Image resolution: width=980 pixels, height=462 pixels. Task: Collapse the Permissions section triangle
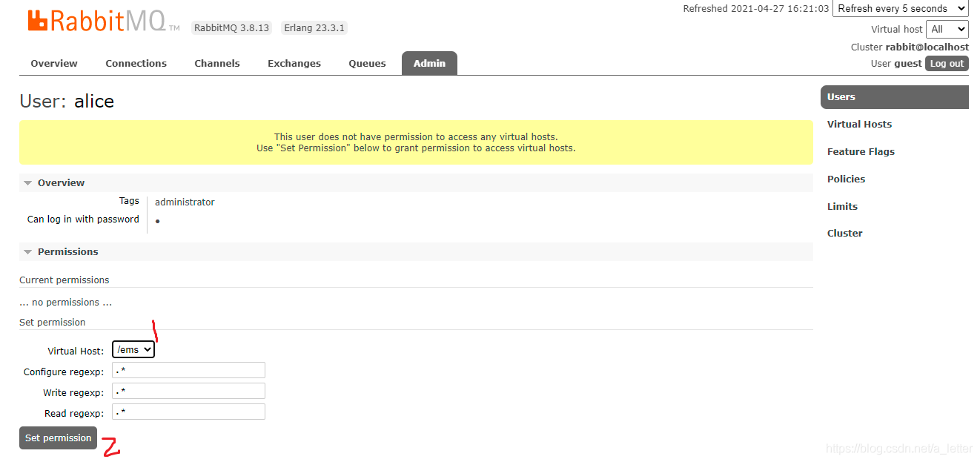tap(28, 252)
